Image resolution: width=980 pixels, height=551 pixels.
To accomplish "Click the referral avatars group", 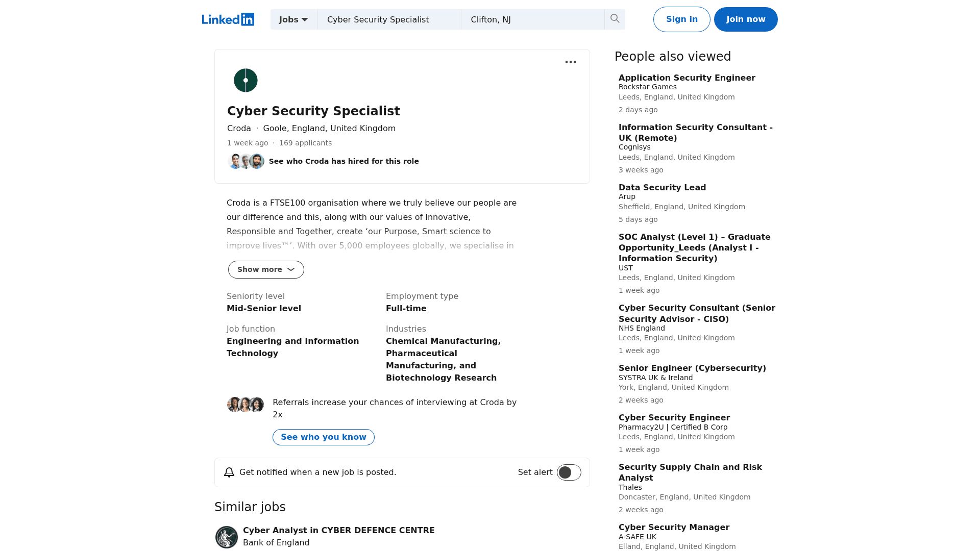I will tap(246, 405).
